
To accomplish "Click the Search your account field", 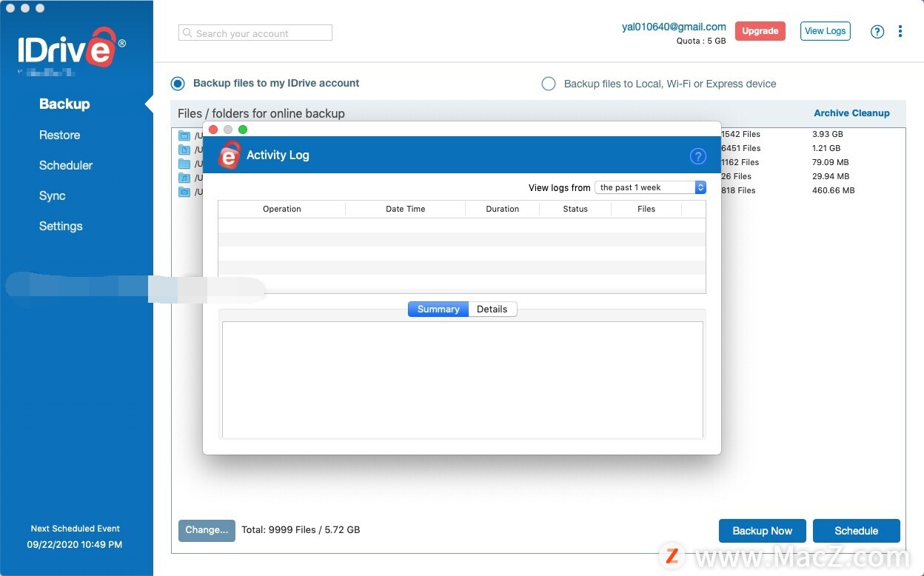I will [255, 33].
